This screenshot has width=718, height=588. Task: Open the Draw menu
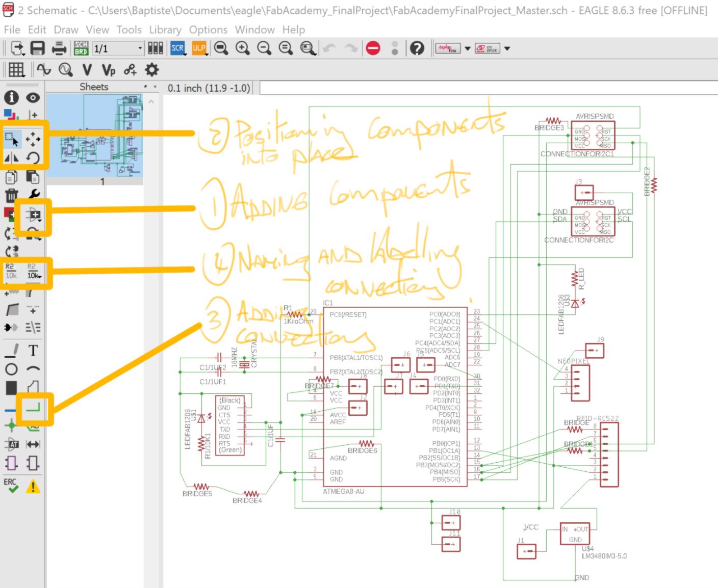(66, 30)
